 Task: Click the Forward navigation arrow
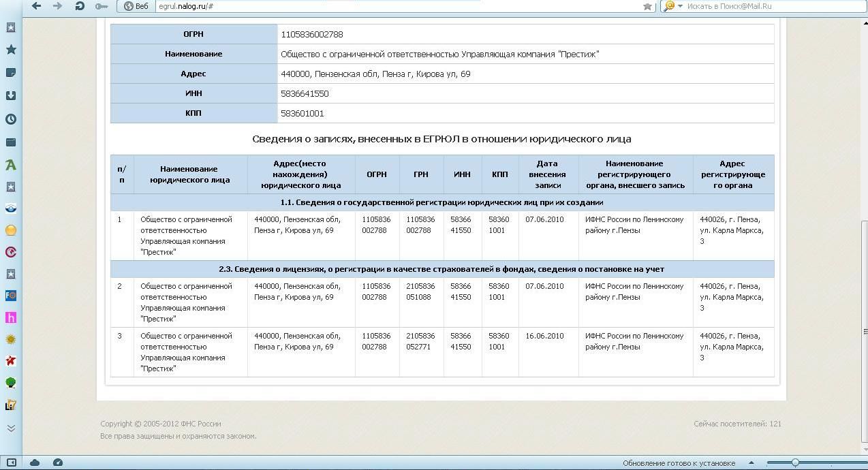click(58, 6)
